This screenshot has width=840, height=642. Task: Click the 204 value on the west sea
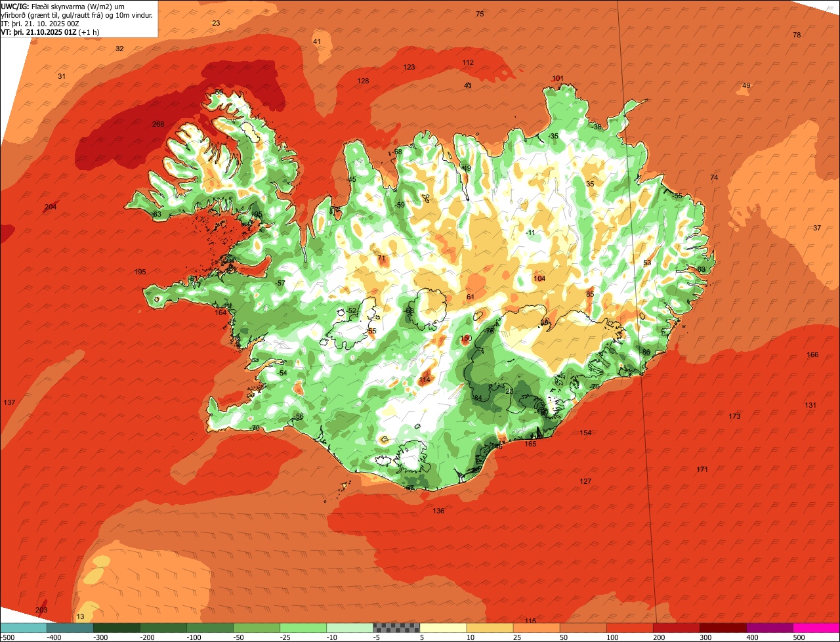(x=51, y=207)
